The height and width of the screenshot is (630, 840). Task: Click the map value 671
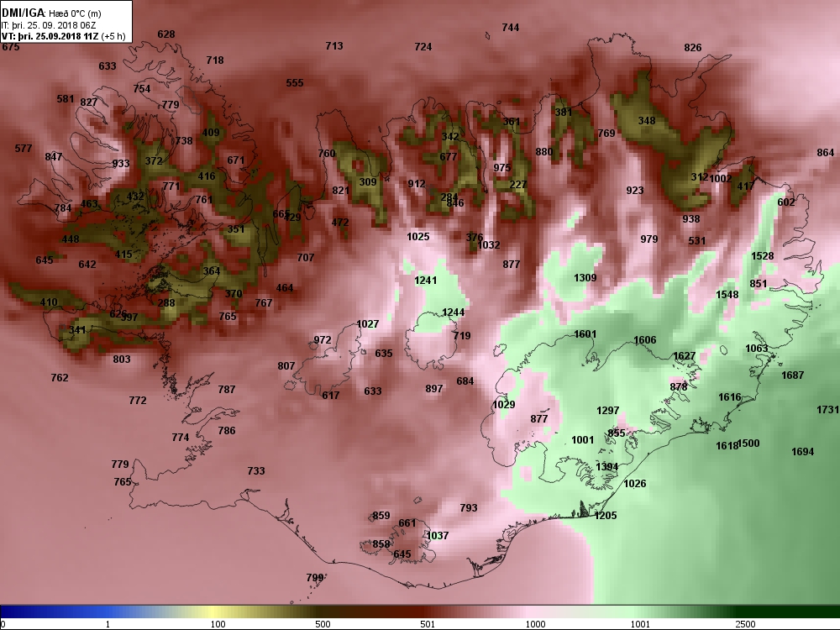[x=236, y=160]
